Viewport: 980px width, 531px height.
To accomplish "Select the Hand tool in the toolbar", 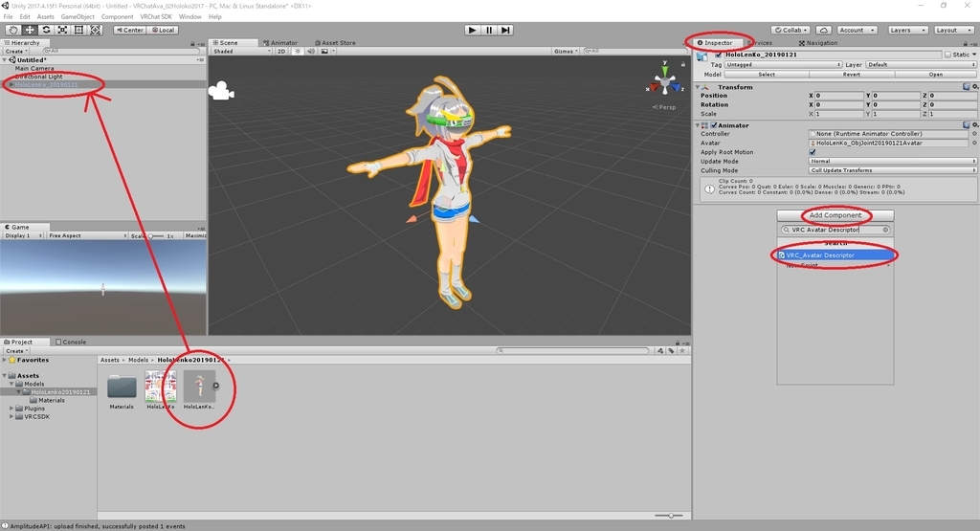I will click(x=12, y=30).
